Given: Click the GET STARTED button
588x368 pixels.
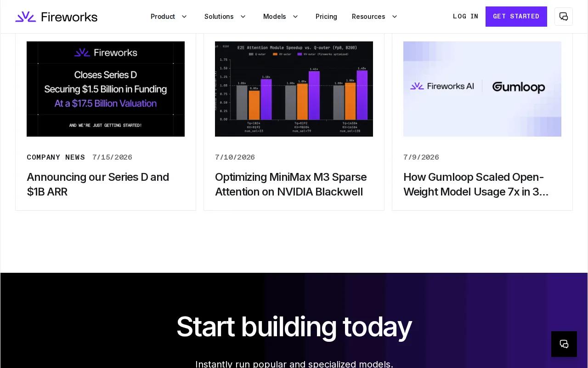Looking at the screenshot, I should [516, 17].
